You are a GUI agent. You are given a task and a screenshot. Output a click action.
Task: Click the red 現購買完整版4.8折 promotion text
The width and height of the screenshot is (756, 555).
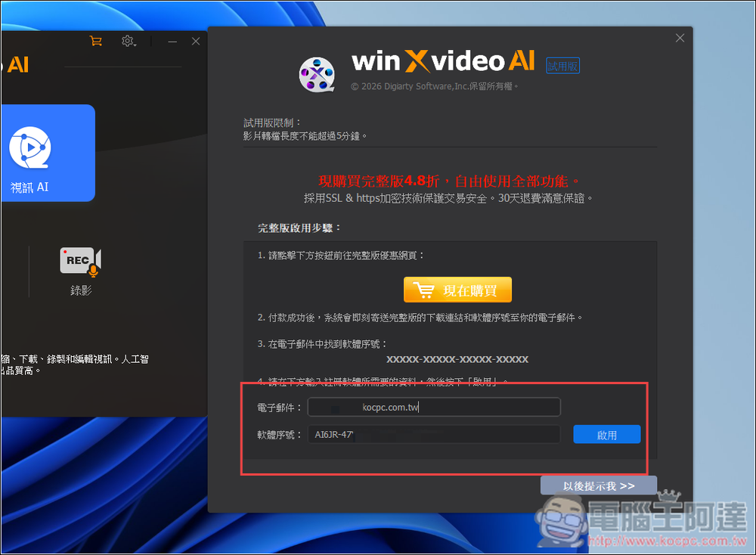[448, 181]
